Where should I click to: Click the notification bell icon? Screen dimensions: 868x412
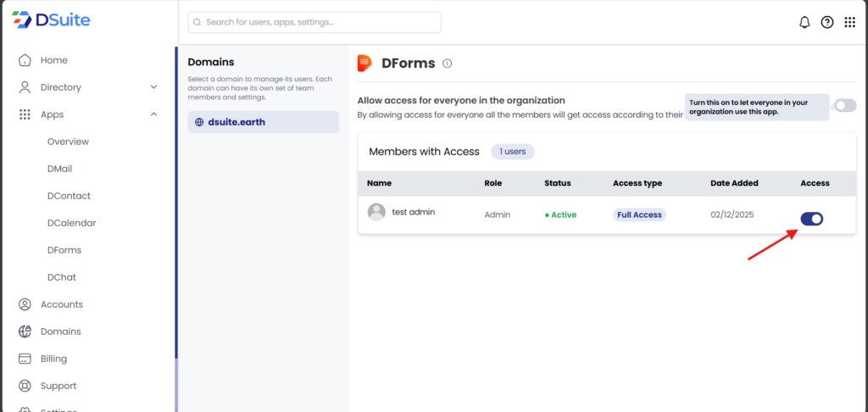click(804, 22)
